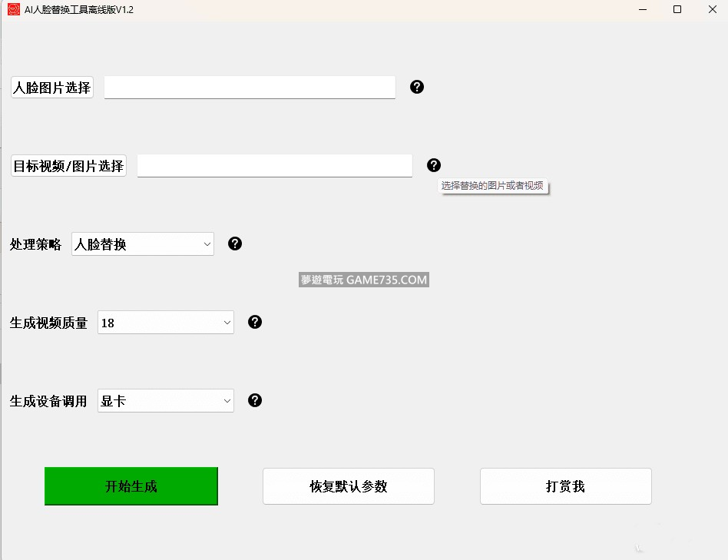Open help icon next to 处理策略 dropdown
Screen dimensions: 728x560
[235, 244]
